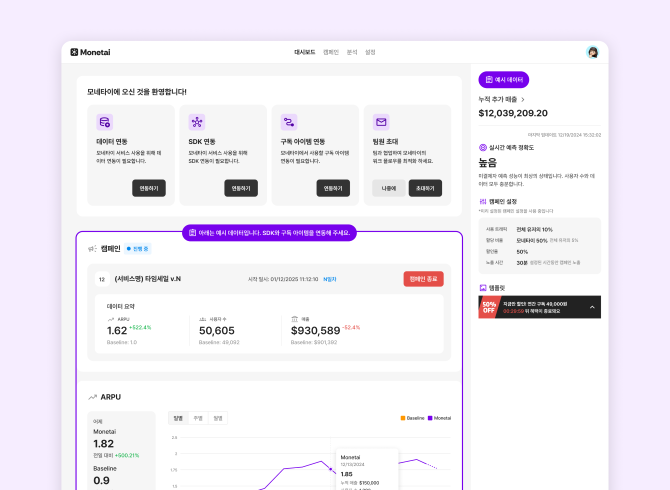Viewport: 670px width, 490px height.
Task: Click the SDK 연동 network icon
Action: point(197,122)
